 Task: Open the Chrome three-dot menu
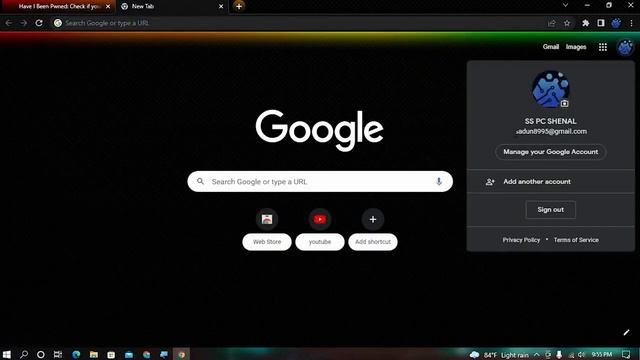[631, 23]
